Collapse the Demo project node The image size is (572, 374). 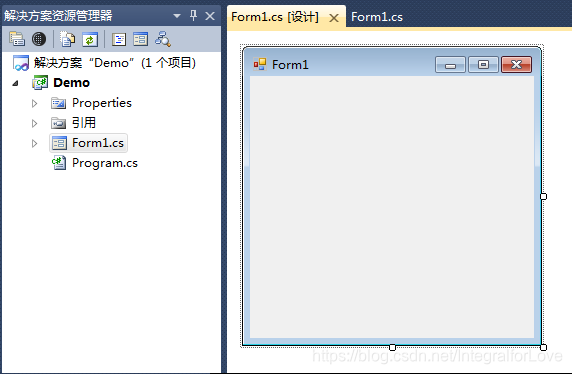15,83
